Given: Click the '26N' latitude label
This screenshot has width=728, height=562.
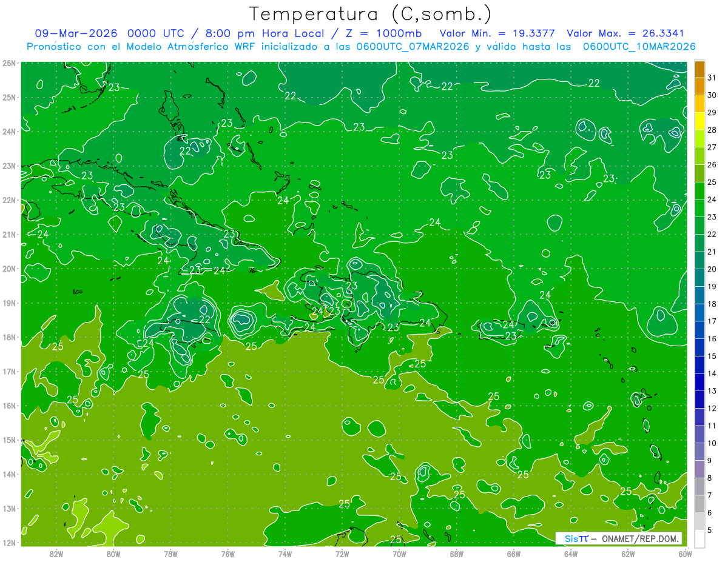Looking at the screenshot, I should 9,63.
